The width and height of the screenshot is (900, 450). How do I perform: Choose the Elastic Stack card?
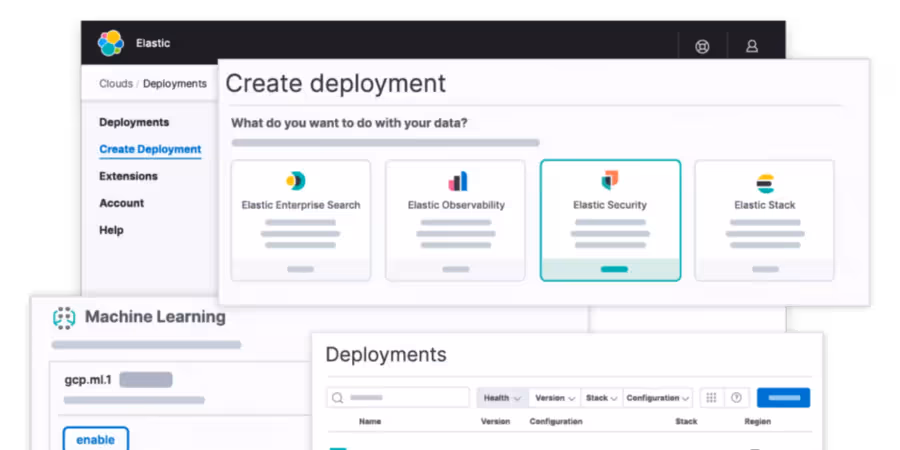[x=765, y=220]
